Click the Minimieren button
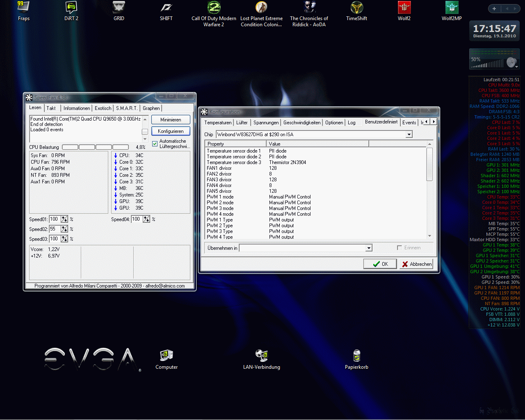This screenshot has height=420, width=525. click(x=171, y=120)
